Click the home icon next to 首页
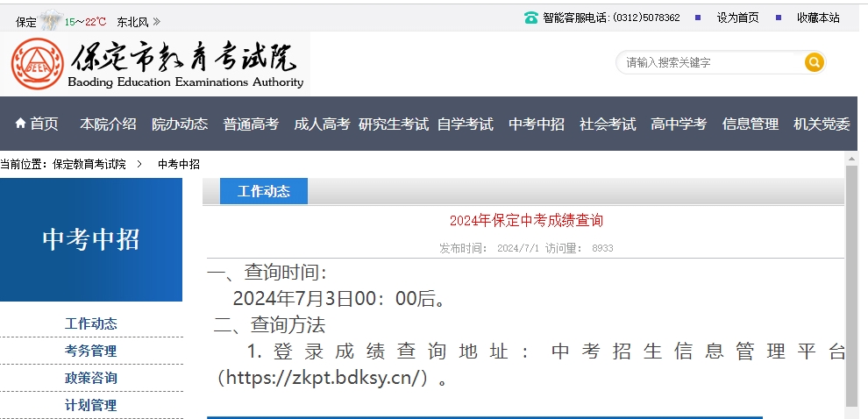The height and width of the screenshot is (419, 868). point(20,124)
